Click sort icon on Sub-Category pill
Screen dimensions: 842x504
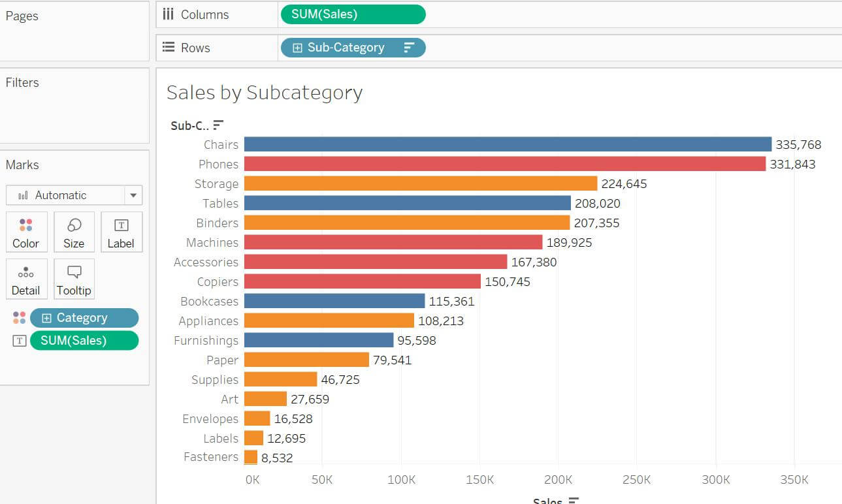tap(409, 48)
